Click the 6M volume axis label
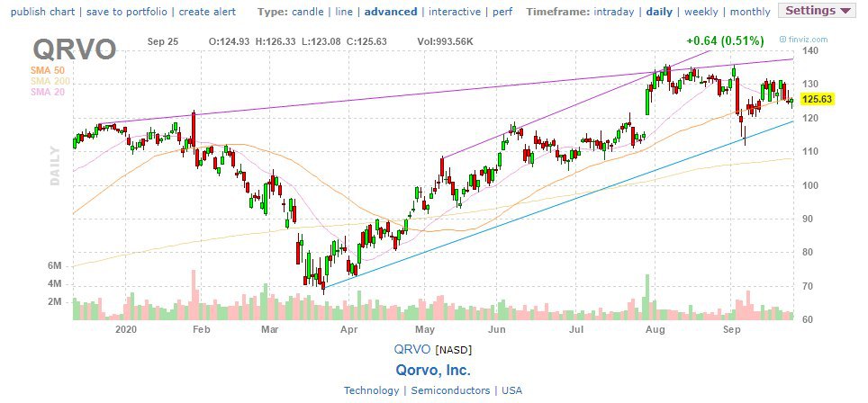The image size is (868, 403). tap(55, 266)
